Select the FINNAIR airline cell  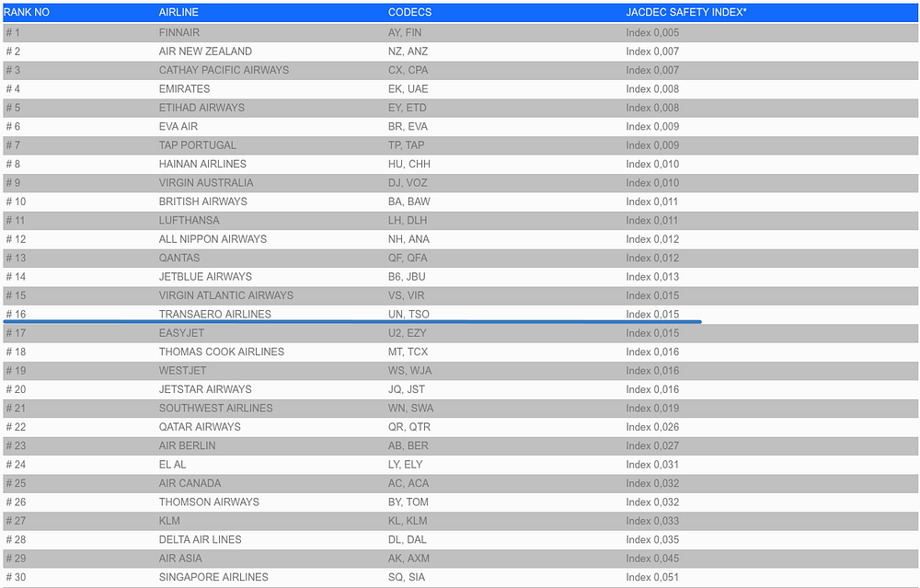tap(179, 33)
